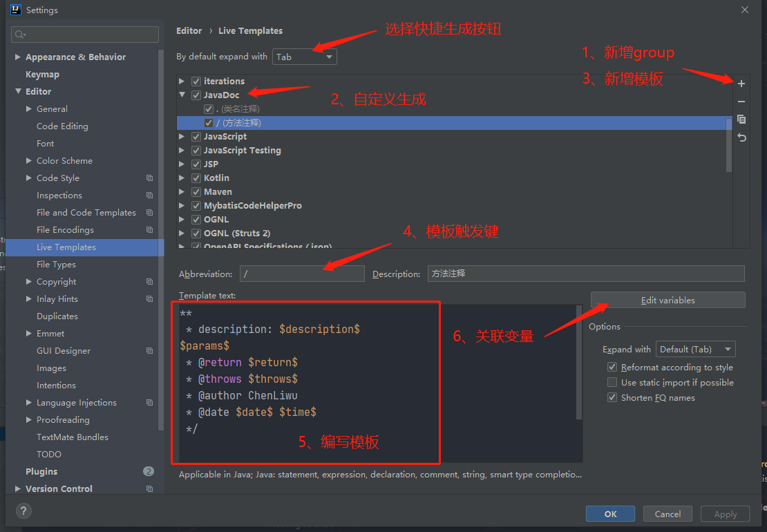Image resolution: width=767 pixels, height=532 pixels.
Task: Open the Expand with Default (Tab) dropdown
Action: pos(695,350)
